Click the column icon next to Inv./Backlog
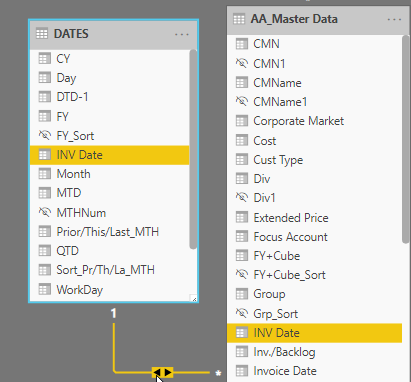This screenshot has height=382, width=411. tap(242, 351)
